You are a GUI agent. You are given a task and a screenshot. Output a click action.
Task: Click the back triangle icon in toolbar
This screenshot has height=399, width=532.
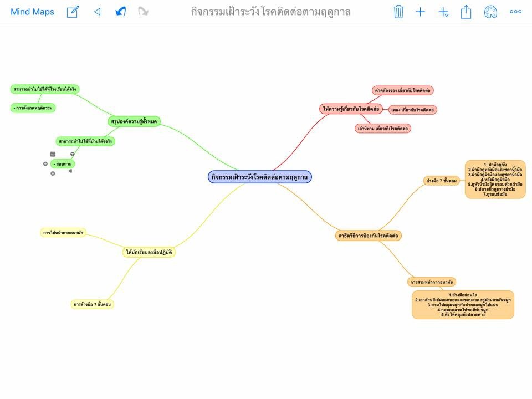coord(97,12)
